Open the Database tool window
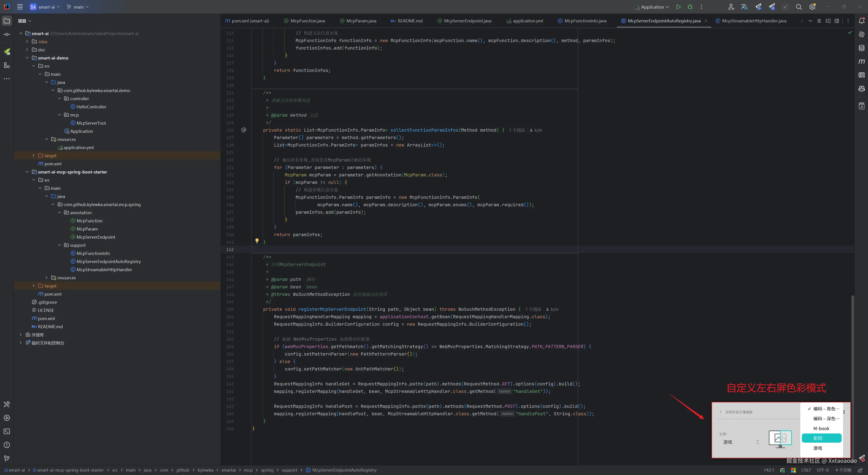 [x=862, y=48]
